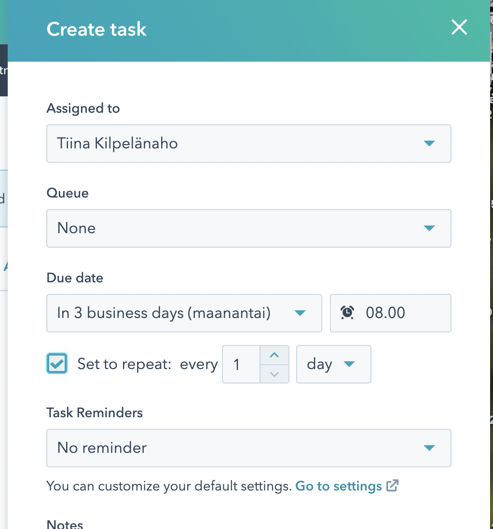Image resolution: width=493 pixels, height=529 pixels.
Task: Click the due date caret arrow
Action: [x=300, y=313]
